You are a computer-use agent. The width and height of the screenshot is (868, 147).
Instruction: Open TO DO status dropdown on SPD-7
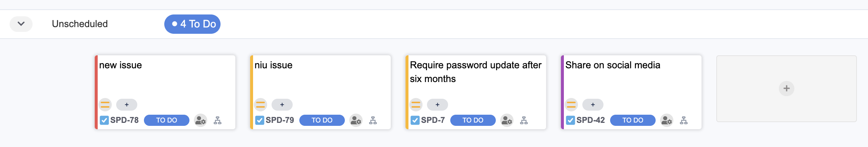(x=473, y=120)
